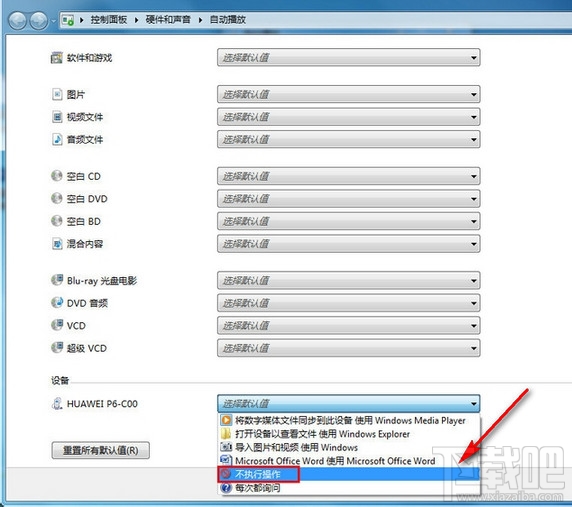Go back with the Back arrow button

tap(17, 20)
